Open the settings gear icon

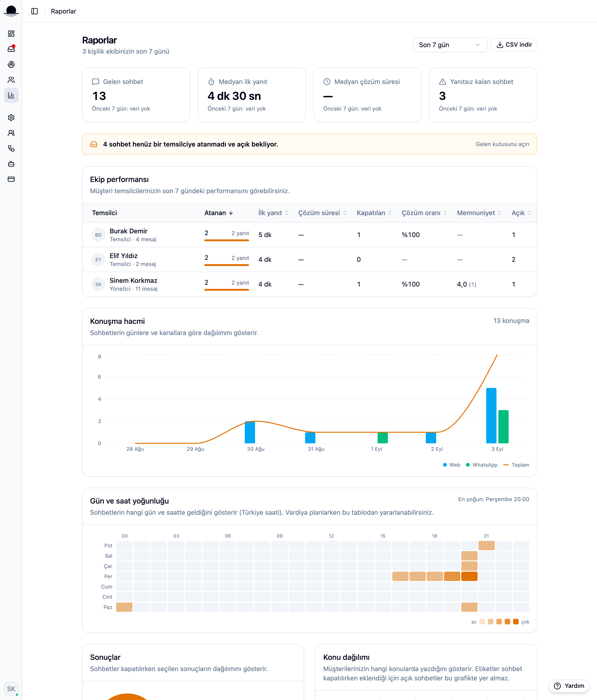[11, 118]
